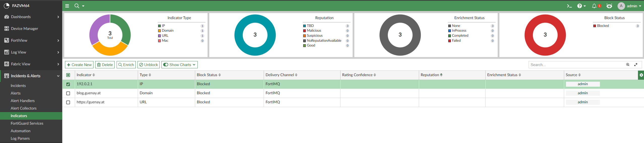Open the Show Charts dropdown caret
The height and width of the screenshot is (143, 644).
pos(194,65)
